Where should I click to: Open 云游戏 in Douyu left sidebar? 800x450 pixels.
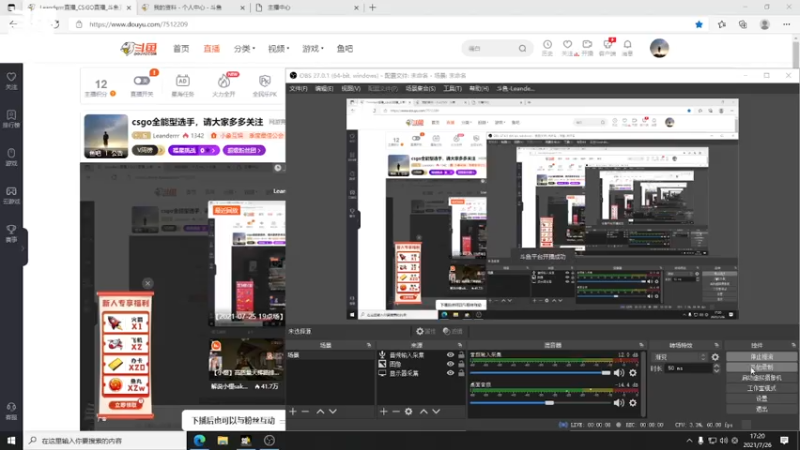(11, 195)
